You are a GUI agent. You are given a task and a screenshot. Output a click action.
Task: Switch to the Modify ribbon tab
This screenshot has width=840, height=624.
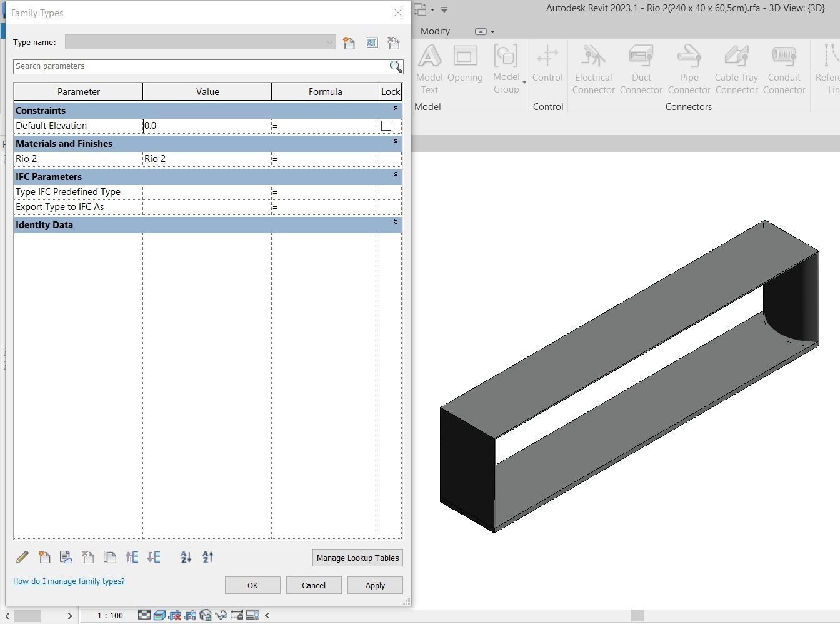coord(435,31)
